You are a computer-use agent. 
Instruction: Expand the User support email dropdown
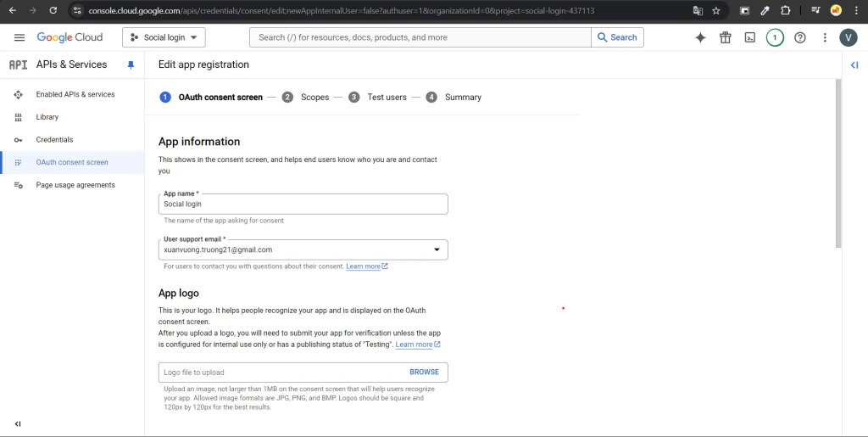click(x=437, y=249)
